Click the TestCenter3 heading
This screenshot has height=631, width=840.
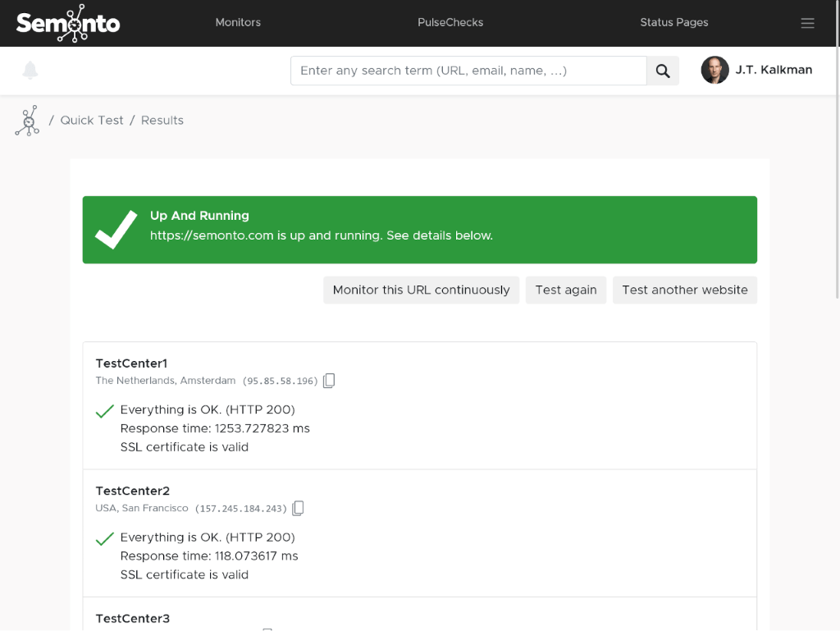pos(132,618)
